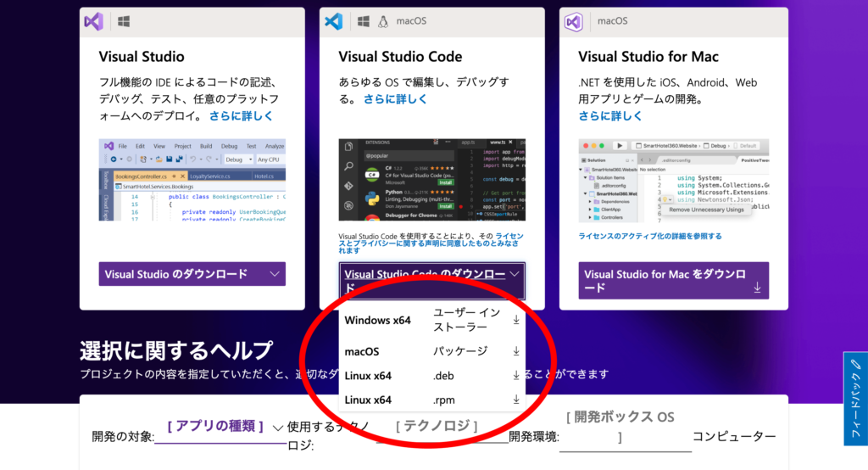Click the Visual Studio for Mac logo icon

pos(574,21)
